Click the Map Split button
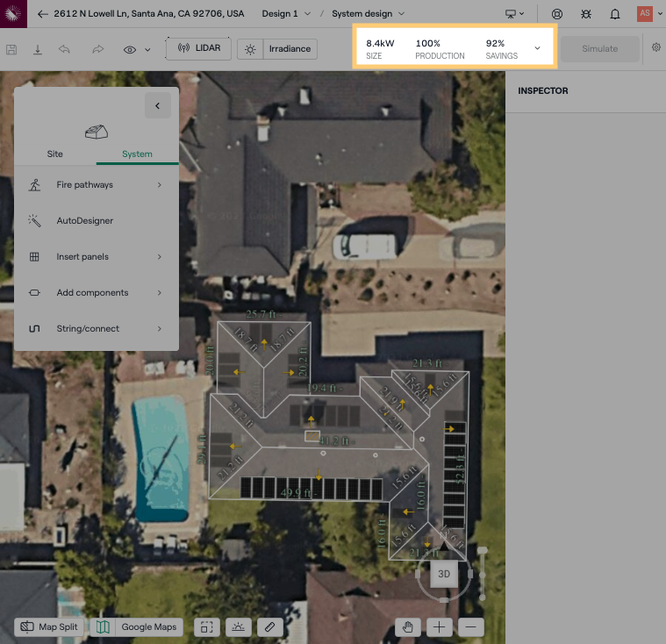The image size is (666, 644). pos(49,626)
